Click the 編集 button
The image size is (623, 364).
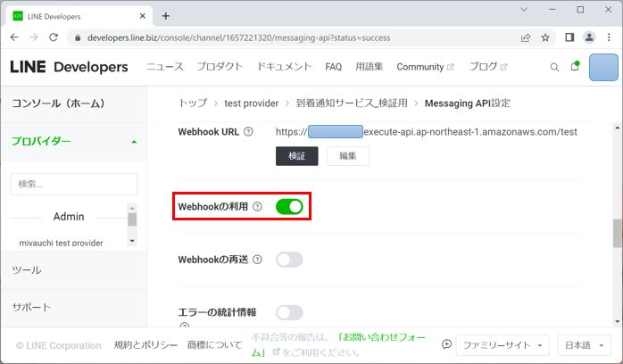(x=348, y=156)
